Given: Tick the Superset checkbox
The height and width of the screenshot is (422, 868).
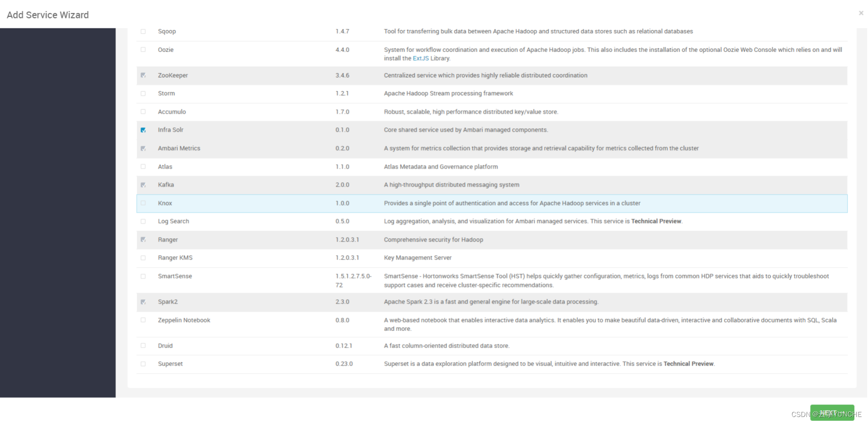Looking at the screenshot, I should 143,364.
